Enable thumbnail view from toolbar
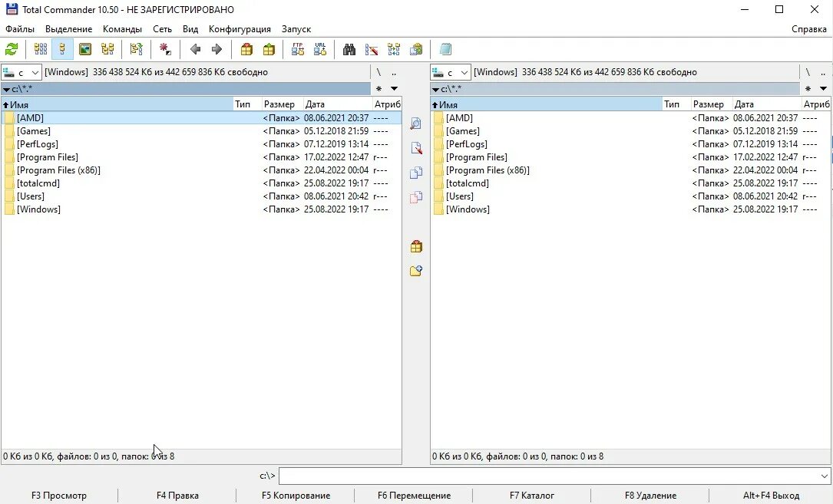The width and height of the screenshot is (833, 504). (85, 49)
